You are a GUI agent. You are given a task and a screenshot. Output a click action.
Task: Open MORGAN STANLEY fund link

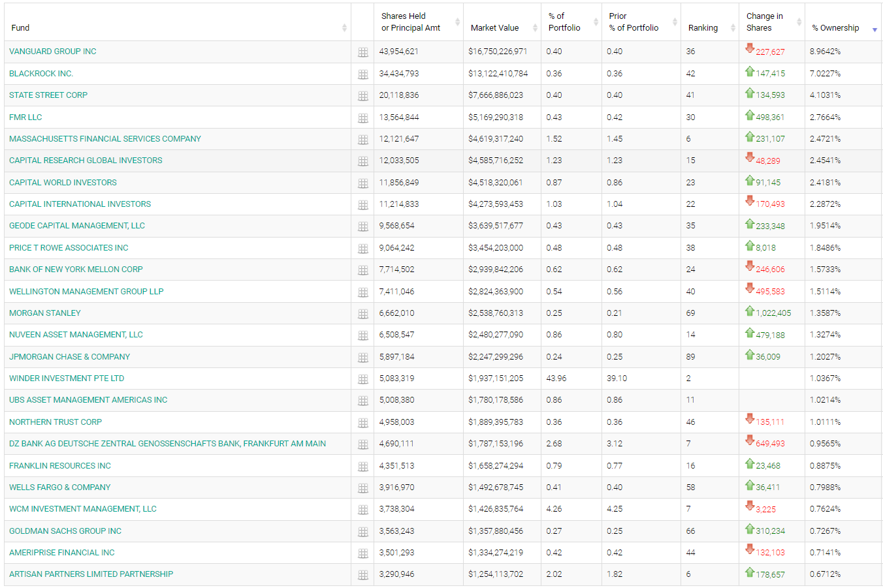pos(45,313)
